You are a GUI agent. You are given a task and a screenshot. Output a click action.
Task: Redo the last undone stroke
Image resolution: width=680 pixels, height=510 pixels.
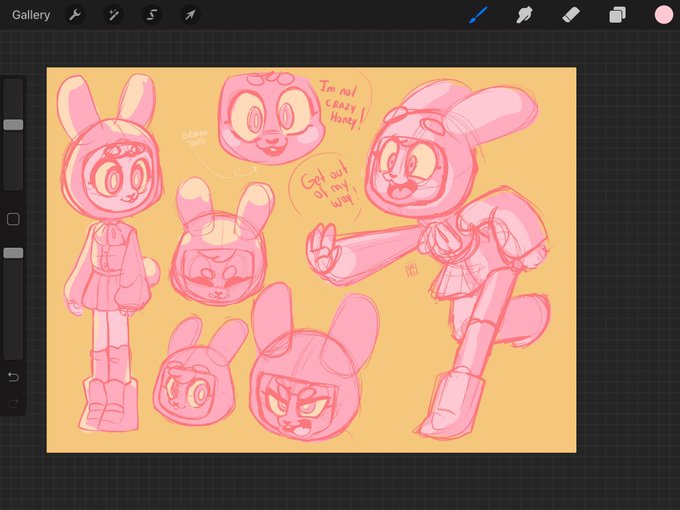pyautogui.click(x=13, y=404)
